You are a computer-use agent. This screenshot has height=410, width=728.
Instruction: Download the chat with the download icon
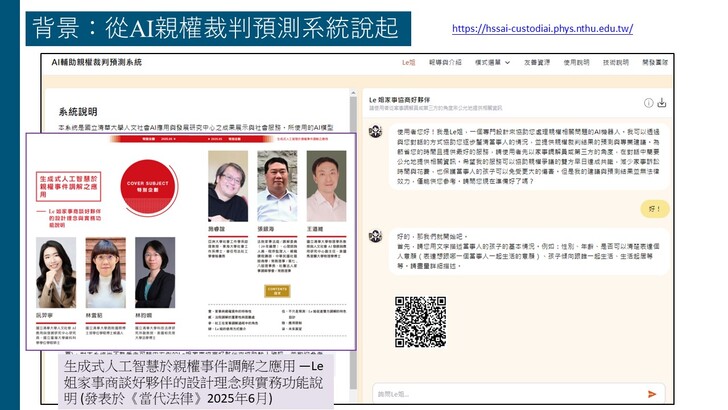click(662, 103)
